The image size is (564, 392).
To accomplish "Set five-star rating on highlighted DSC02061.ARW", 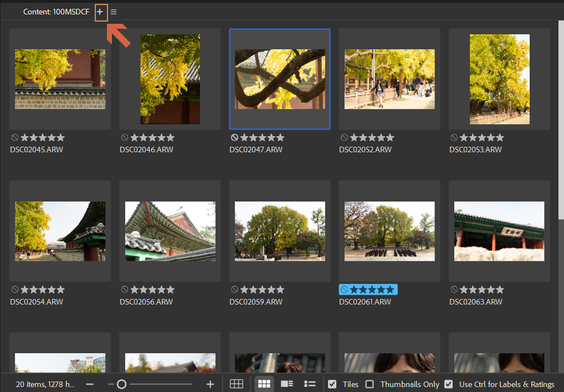I will [x=390, y=289].
